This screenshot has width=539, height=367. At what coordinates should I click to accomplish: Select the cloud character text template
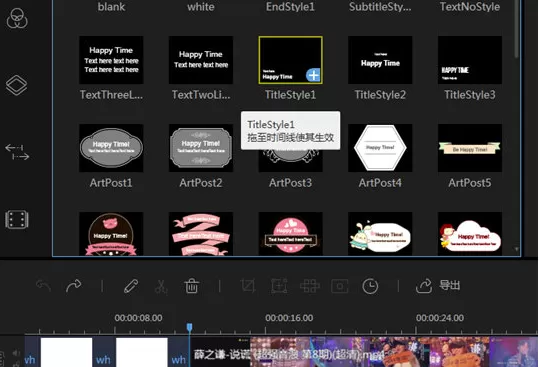coord(470,234)
